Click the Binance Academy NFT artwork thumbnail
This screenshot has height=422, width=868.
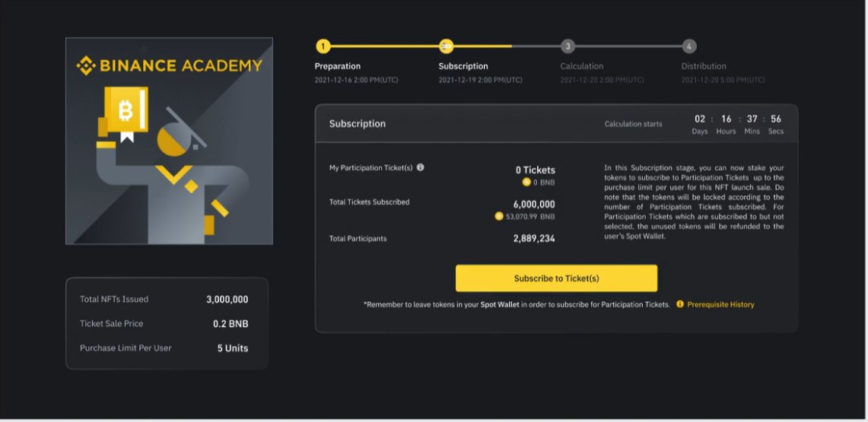point(170,141)
